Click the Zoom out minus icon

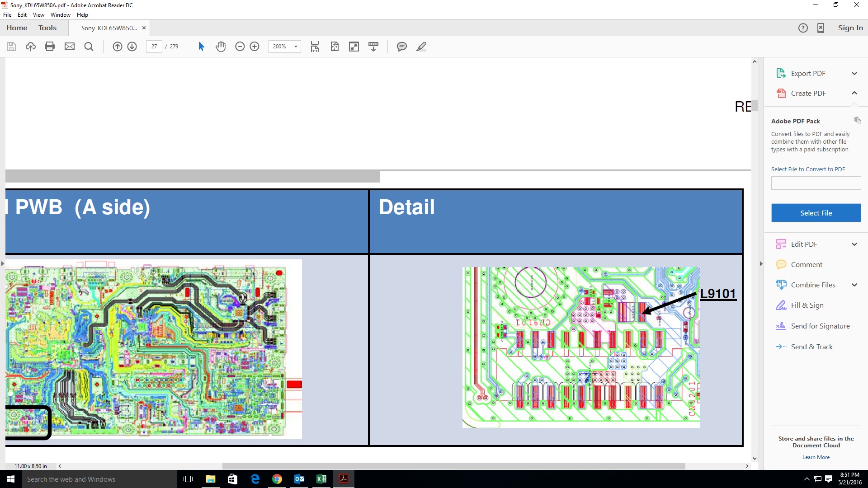[240, 47]
